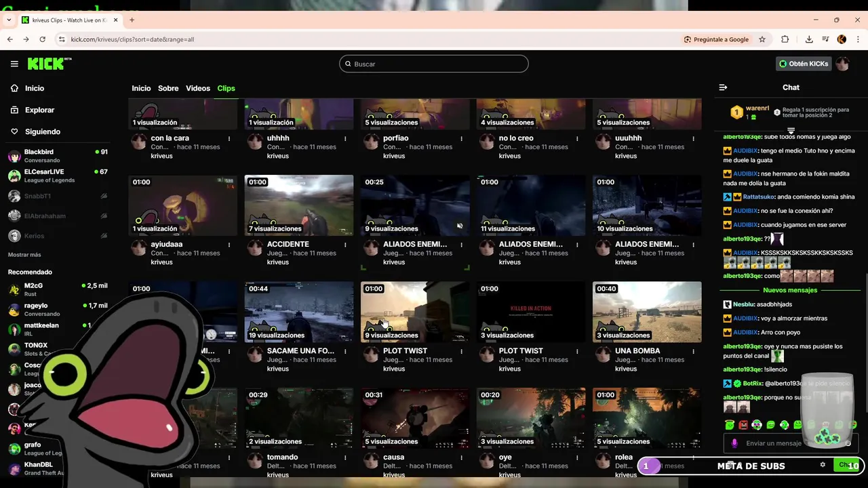868x488 pixels.
Task: Insert the red angry emote
Action: tap(743, 425)
